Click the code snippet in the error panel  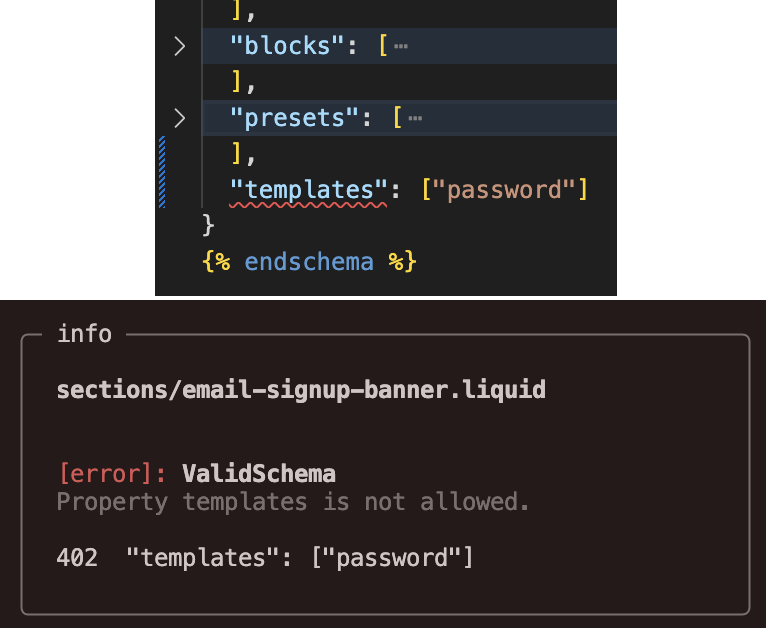pyautogui.click(x=299, y=557)
